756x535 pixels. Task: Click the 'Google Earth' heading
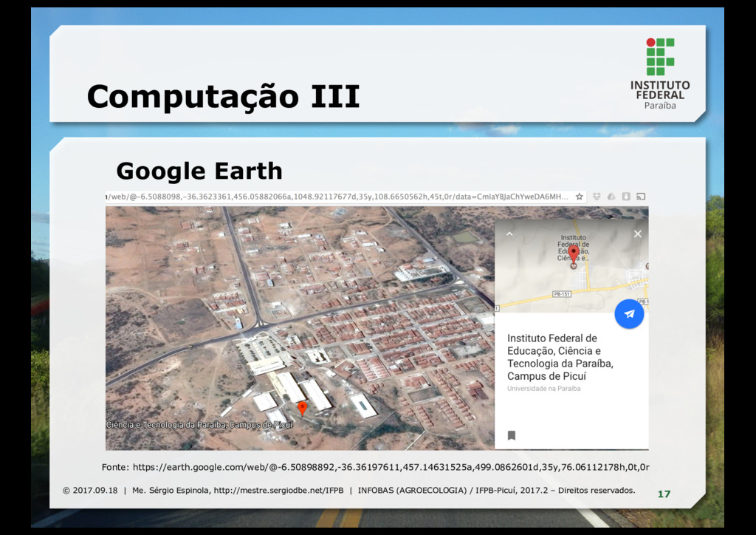tap(199, 171)
